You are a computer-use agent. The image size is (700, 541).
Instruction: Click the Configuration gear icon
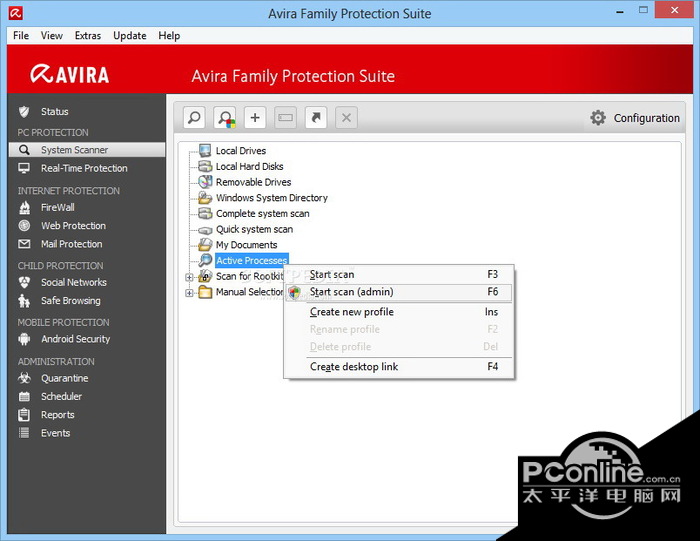coord(598,118)
